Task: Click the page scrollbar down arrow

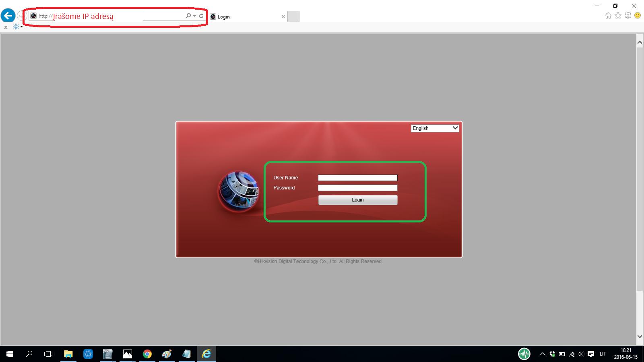Action: 640,336
